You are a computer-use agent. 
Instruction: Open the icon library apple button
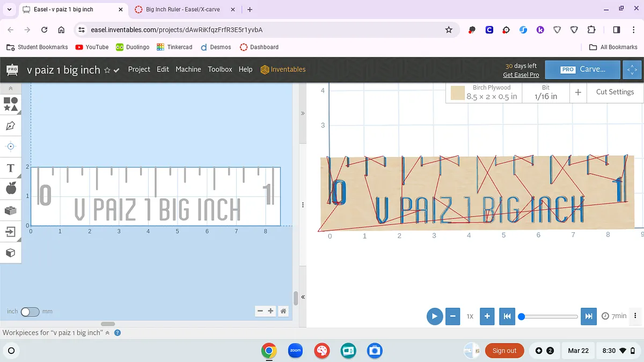tap(11, 188)
